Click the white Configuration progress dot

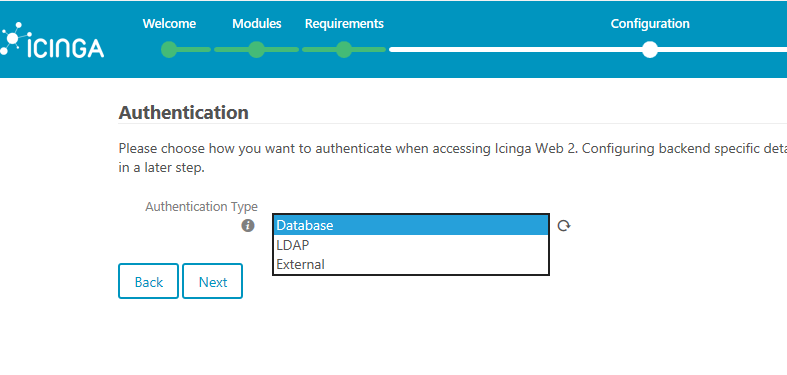(x=650, y=50)
